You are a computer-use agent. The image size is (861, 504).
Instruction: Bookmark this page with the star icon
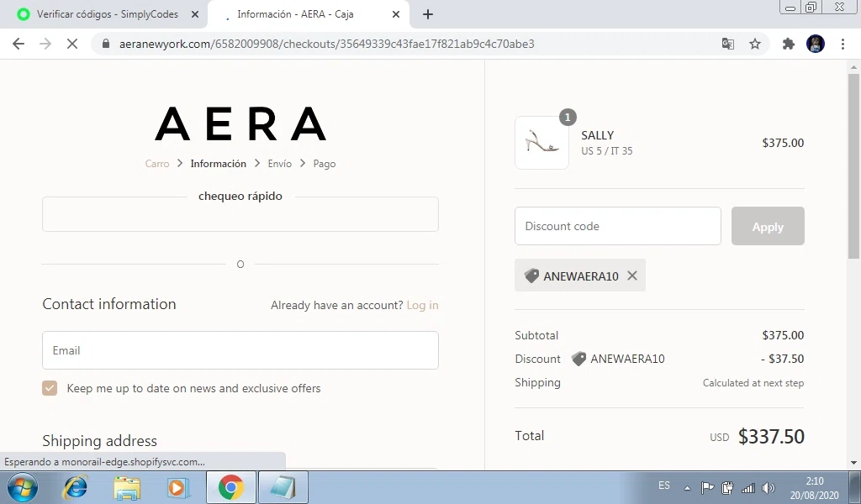(x=755, y=44)
